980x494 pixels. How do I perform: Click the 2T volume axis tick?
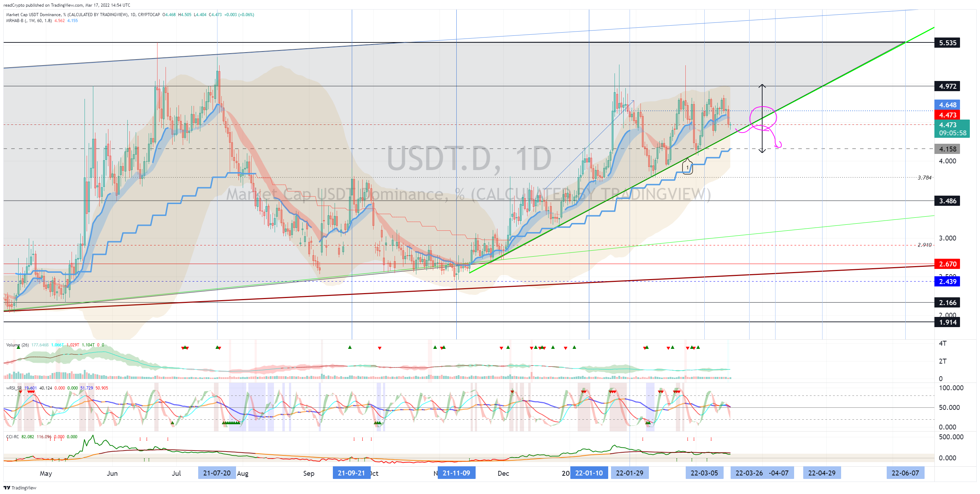(943, 361)
